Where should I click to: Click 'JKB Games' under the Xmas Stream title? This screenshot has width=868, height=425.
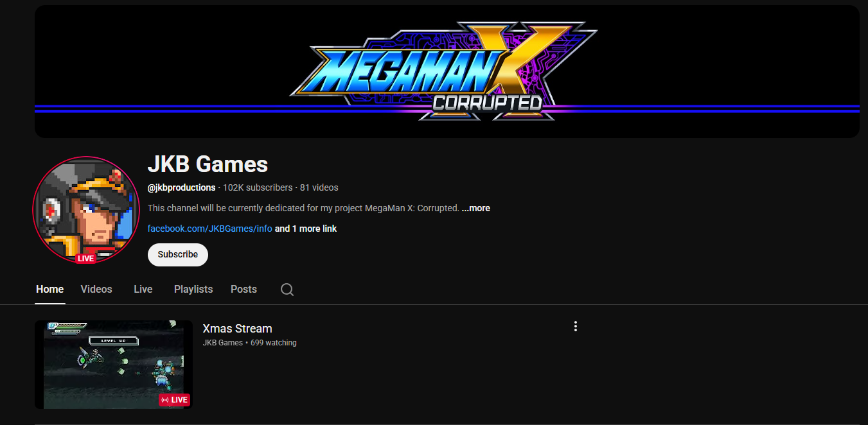(223, 343)
